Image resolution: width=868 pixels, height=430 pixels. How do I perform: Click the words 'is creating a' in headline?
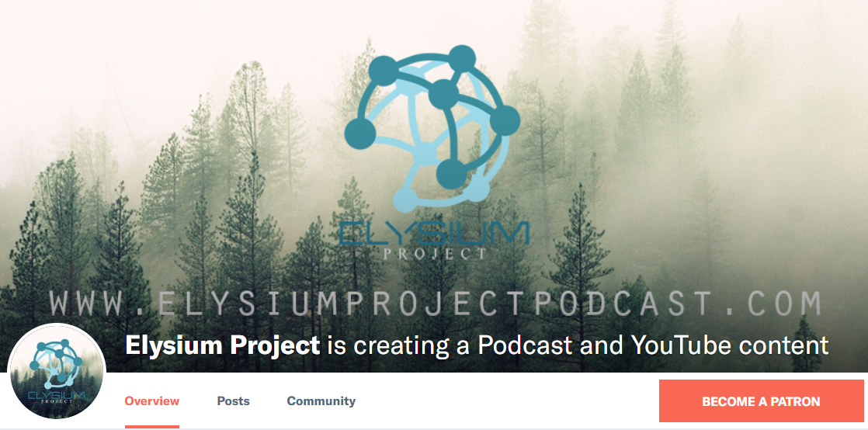click(x=398, y=345)
